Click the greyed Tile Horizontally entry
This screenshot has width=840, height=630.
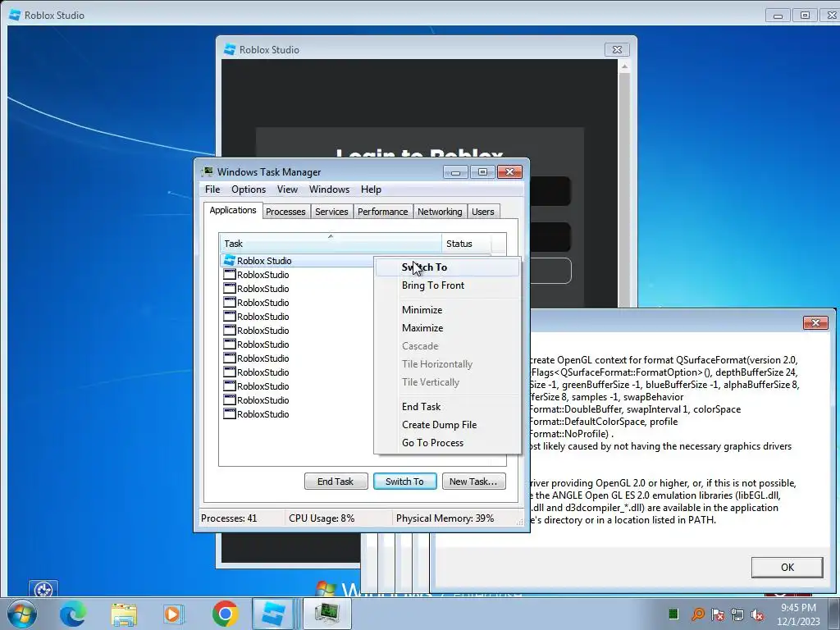tap(447, 364)
